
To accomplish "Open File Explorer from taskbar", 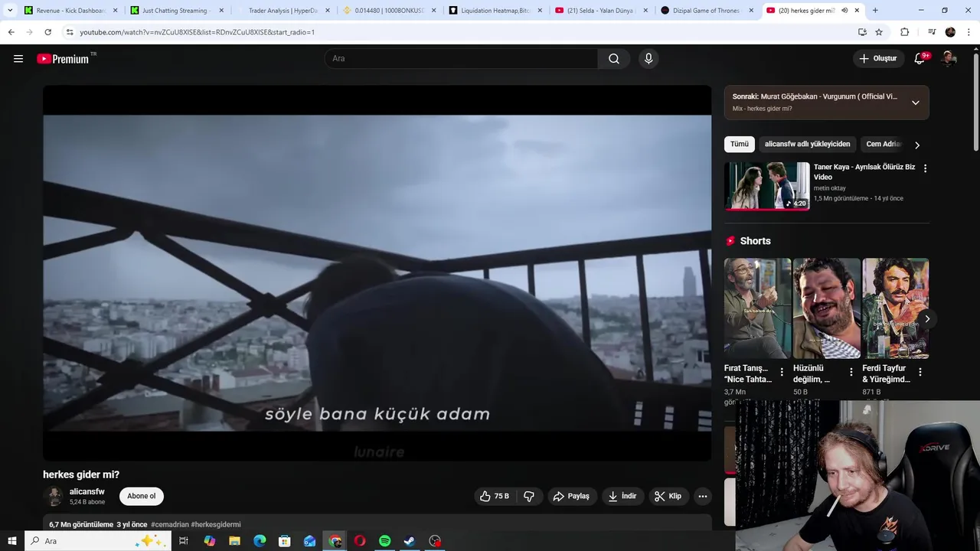I will click(234, 541).
